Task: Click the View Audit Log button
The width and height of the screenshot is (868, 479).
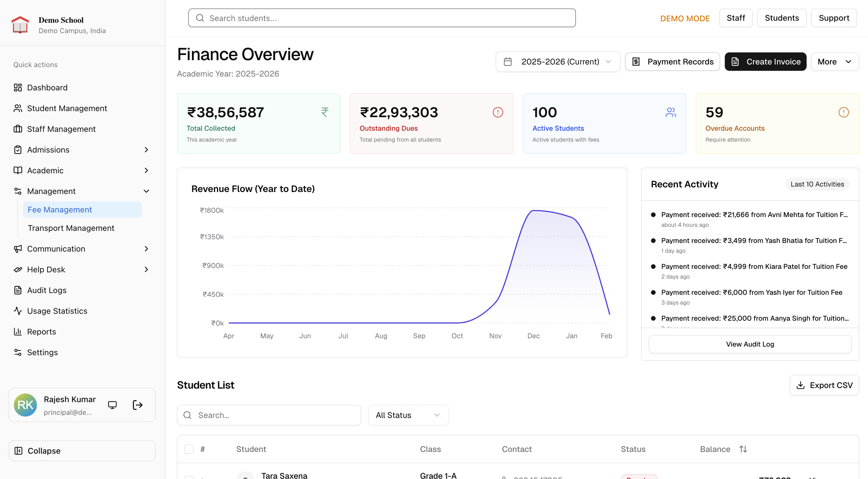Action: pos(750,344)
